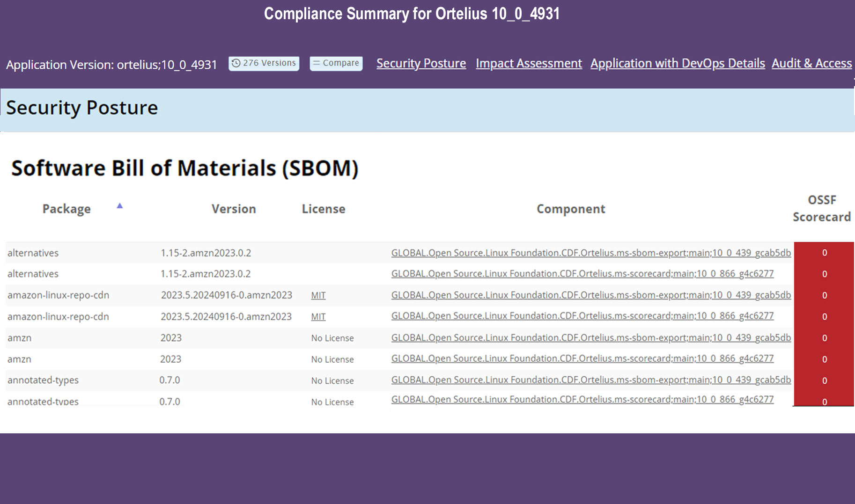Screen dimensions: 855x504
Task: Click the second MIT license link
Action: [x=318, y=316]
